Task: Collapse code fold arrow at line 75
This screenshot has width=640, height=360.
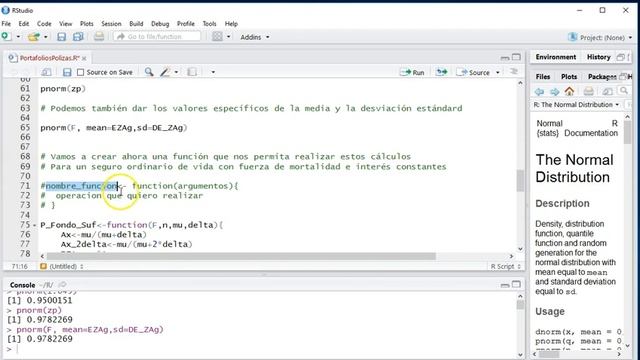Action: 34,225
